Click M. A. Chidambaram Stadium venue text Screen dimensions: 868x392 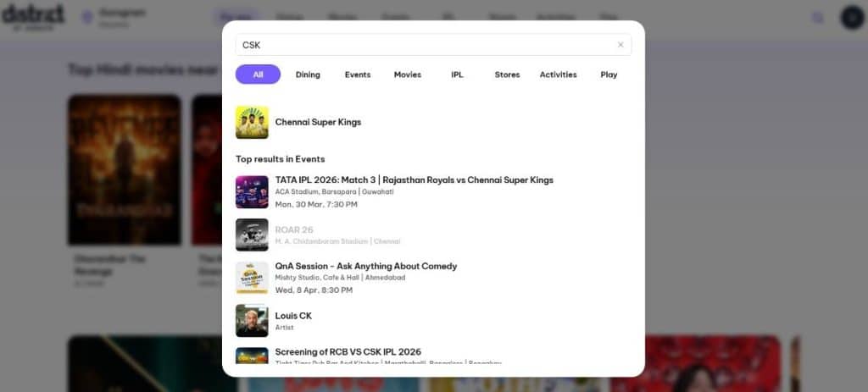pyautogui.click(x=337, y=241)
